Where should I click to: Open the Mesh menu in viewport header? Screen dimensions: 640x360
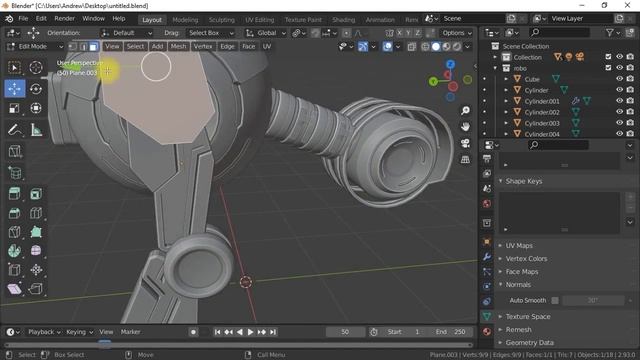coord(178,47)
